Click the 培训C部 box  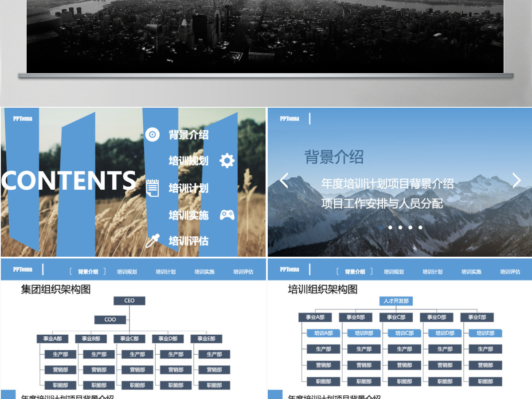404,333
